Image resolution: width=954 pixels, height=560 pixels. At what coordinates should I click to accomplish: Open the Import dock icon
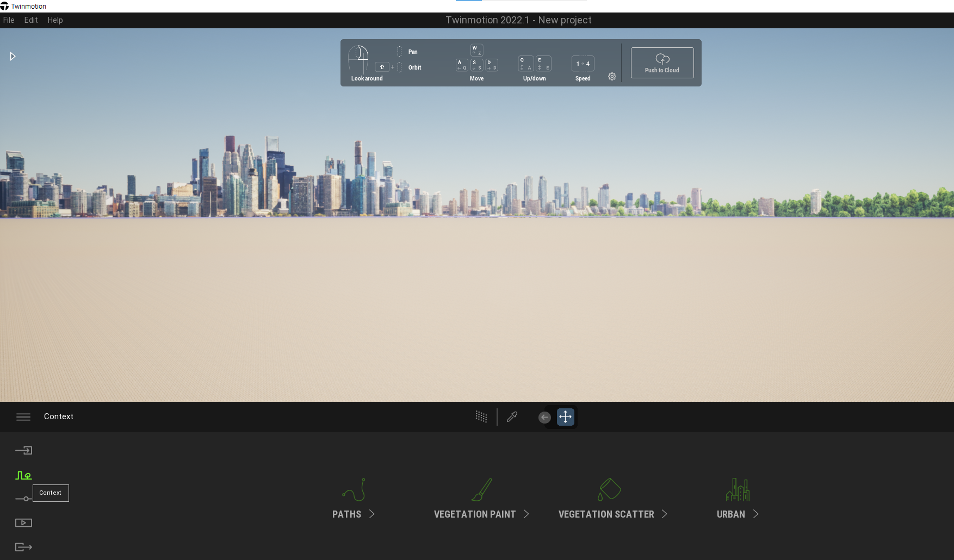click(23, 450)
